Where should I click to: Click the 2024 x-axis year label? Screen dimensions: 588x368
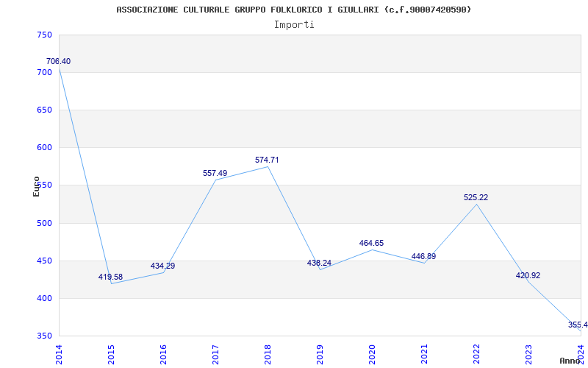tap(581, 354)
